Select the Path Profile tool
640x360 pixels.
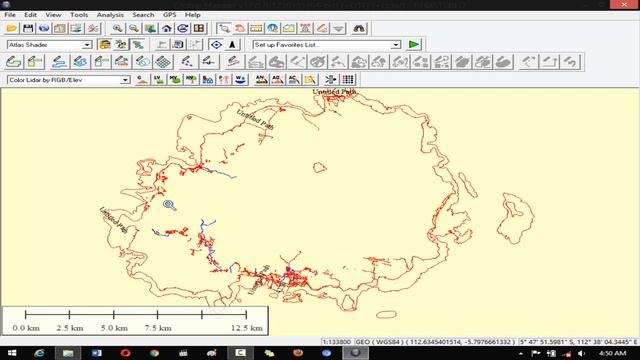coord(289,28)
